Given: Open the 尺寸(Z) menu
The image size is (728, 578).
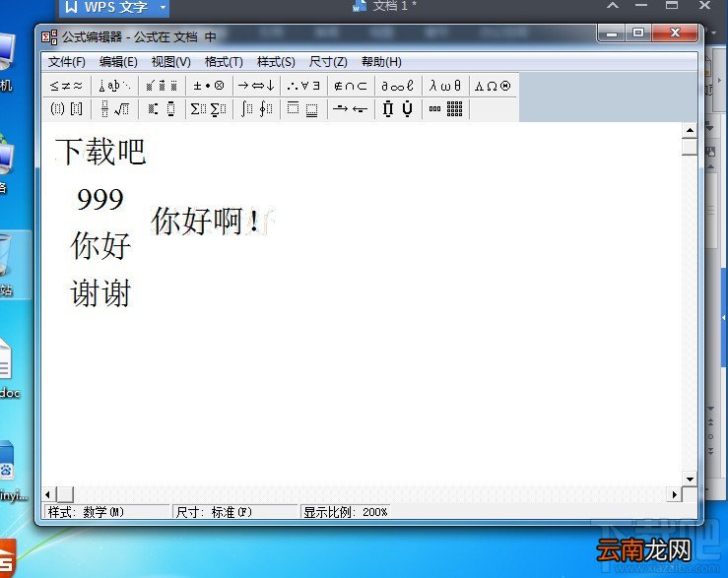Looking at the screenshot, I should pos(328,62).
